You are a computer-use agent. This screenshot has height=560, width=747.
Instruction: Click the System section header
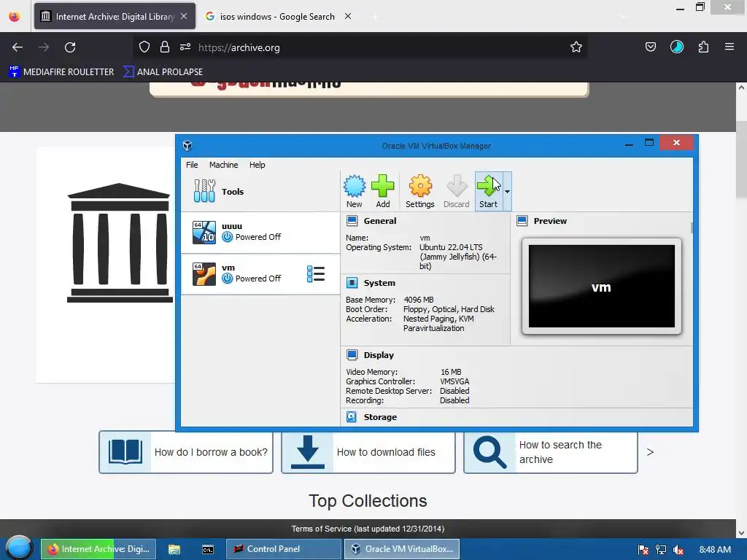coord(379,283)
